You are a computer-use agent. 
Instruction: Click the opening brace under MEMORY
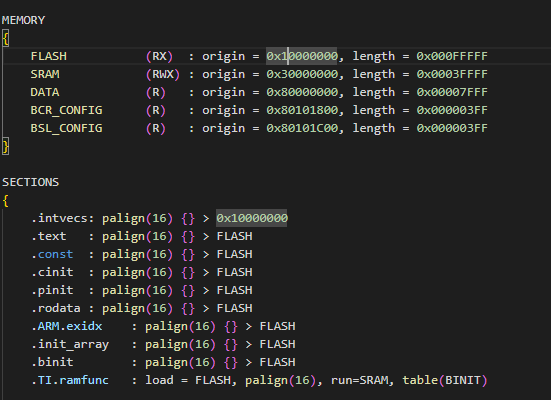click(5, 38)
